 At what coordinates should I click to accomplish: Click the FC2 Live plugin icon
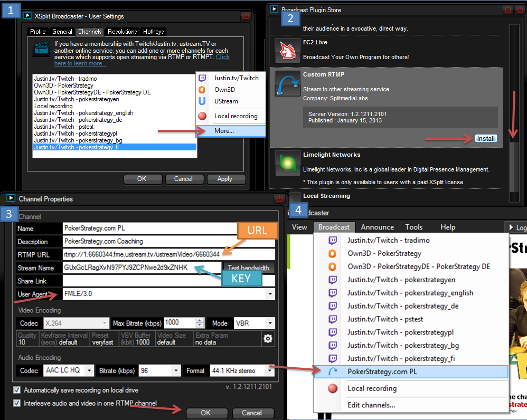coord(287,51)
